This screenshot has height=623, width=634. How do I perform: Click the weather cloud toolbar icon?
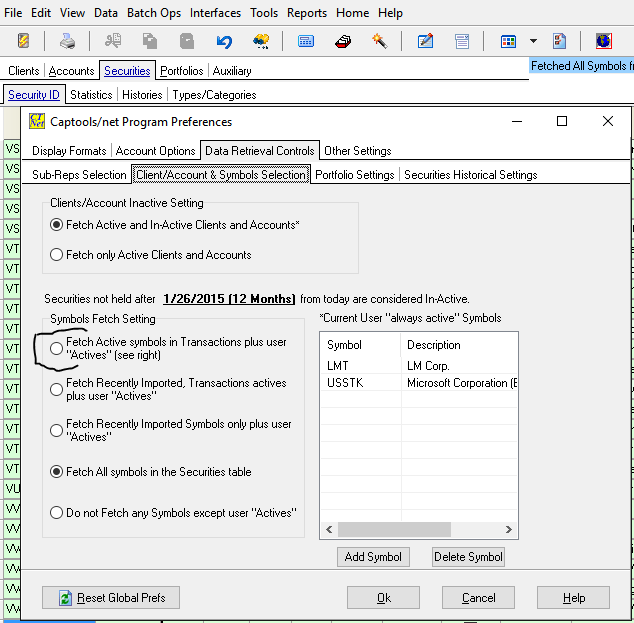coord(260,41)
